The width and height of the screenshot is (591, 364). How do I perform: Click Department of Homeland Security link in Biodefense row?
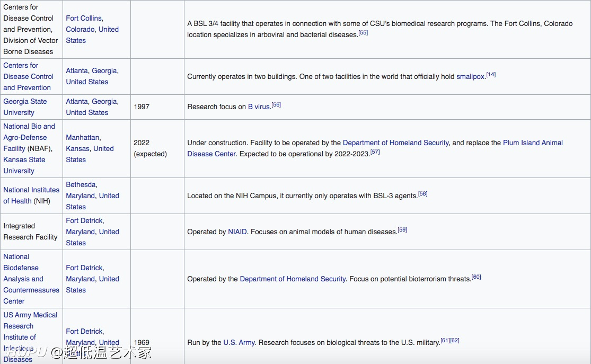coord(293,279)
